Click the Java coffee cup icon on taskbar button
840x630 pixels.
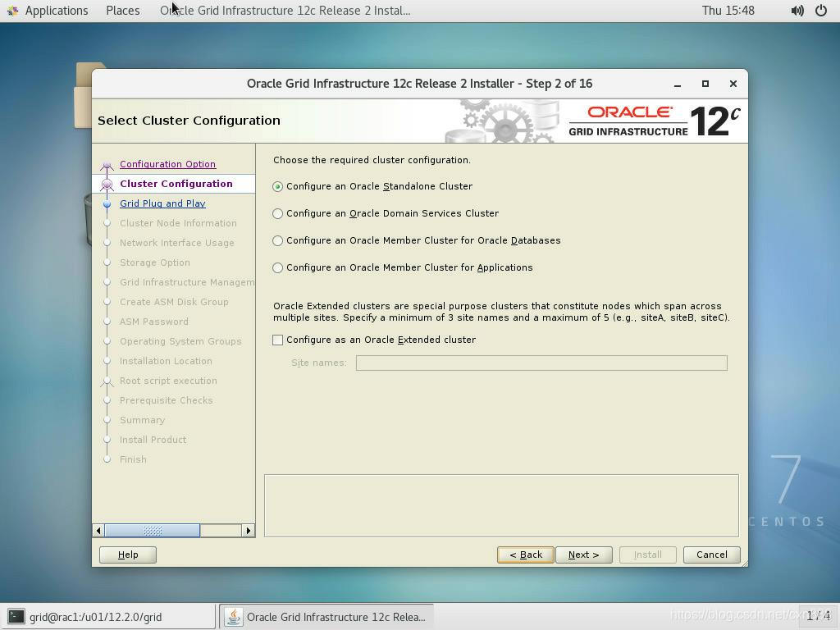coord(232,617)
